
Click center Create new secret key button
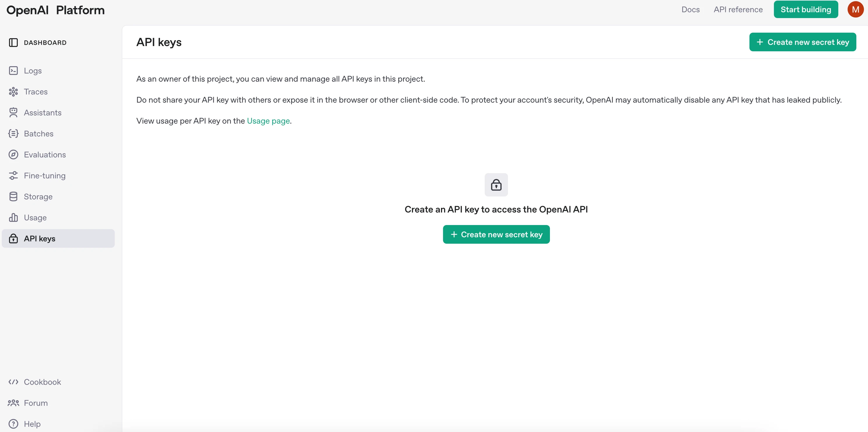(x=496, y=234)
